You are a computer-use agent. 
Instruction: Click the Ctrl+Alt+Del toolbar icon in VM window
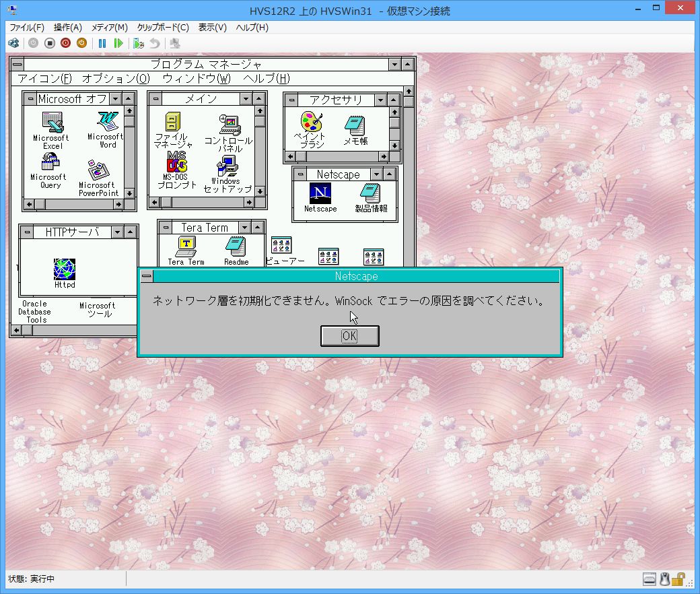coord(13,43)
